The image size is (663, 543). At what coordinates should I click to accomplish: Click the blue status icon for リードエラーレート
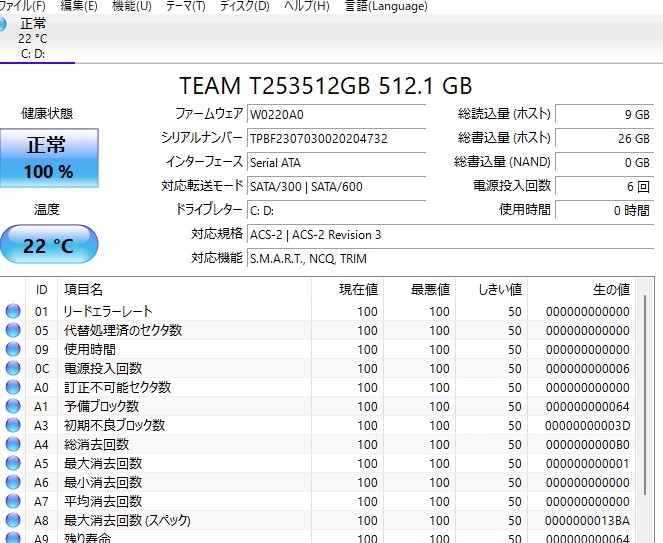(13, 312)
